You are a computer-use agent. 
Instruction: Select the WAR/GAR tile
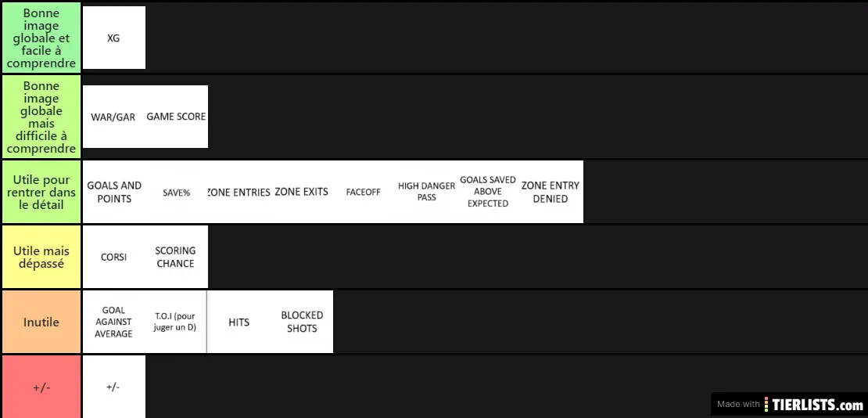point(114,117)
